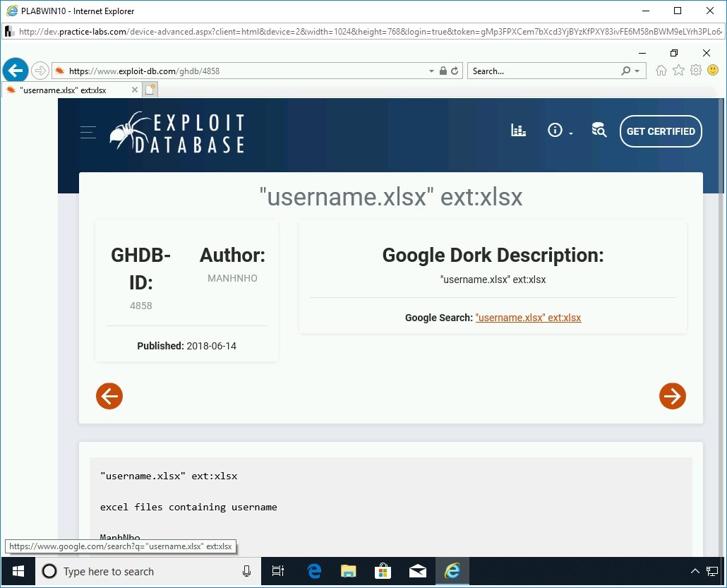Viewport: 727px width, 588px height.
Task: Open the browser settings gear icon
Action: 696,71
